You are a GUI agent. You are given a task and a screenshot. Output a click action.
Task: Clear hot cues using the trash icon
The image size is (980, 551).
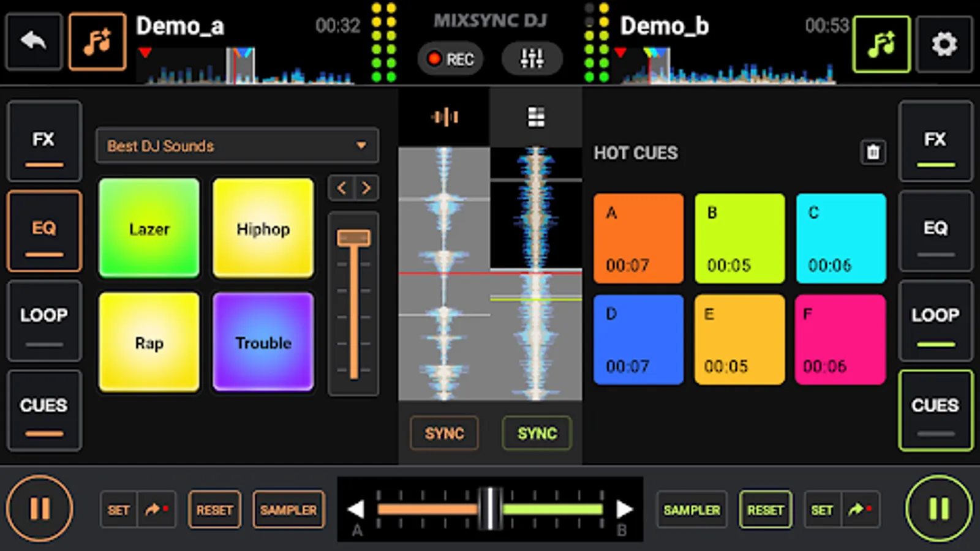coord(873,152)
